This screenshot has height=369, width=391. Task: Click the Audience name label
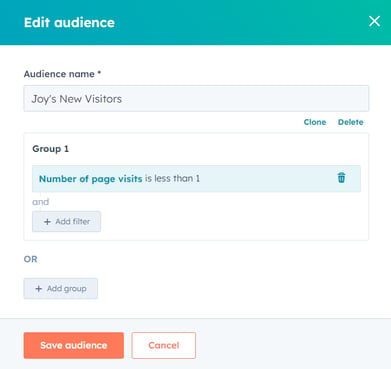pos(62,74)
